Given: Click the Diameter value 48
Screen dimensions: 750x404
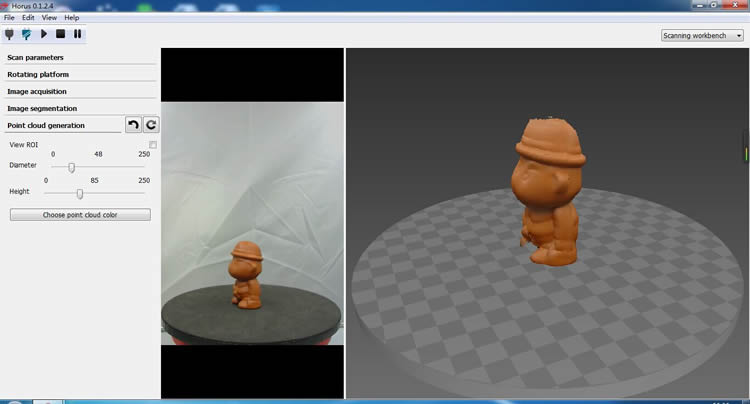Looking at the screenshot, I should tap(98, 154).
